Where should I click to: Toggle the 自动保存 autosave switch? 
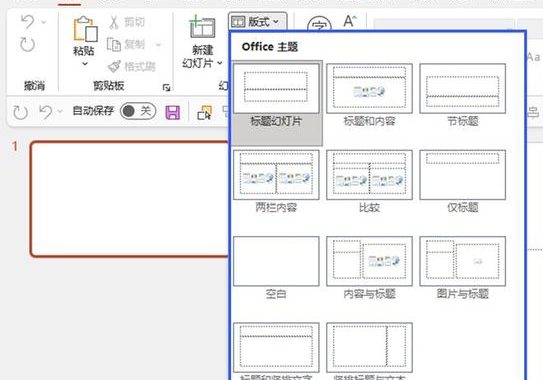pos(138,111)
